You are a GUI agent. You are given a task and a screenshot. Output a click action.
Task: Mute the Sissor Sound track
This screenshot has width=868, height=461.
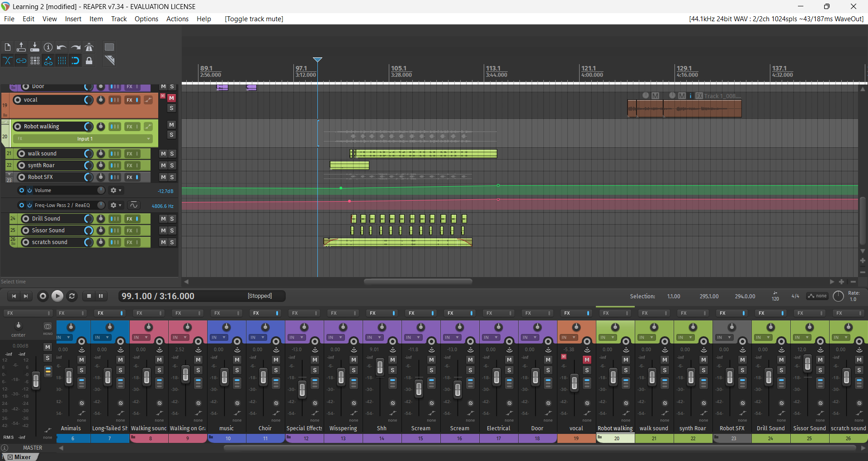[x=163, y=230]
